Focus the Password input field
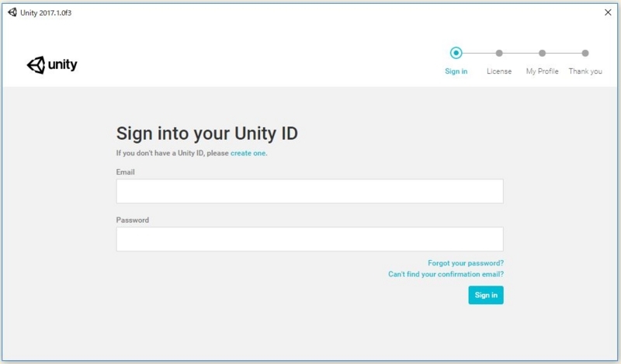The height and width of the screenshot is (364, 621). pos(310,239)
